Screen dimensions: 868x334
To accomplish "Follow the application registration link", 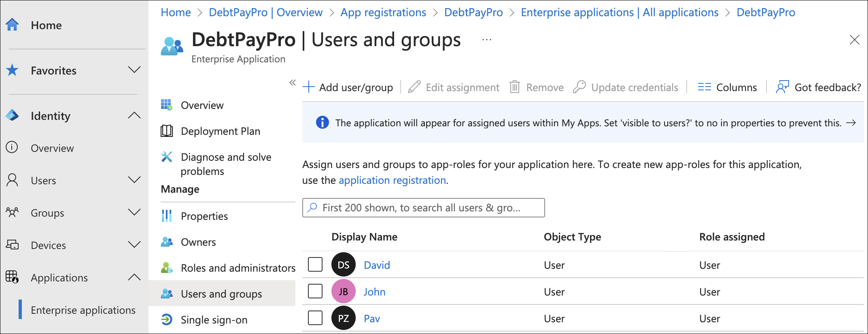I will 392,180.
